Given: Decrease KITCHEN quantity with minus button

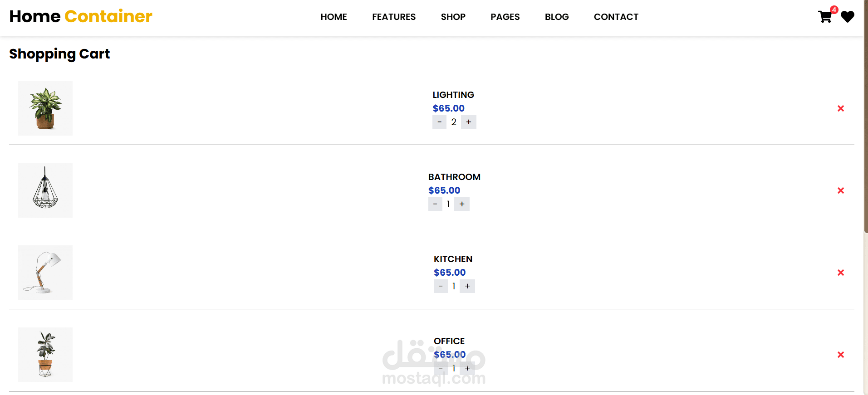Looking at the screenshot, I should tap(441, 286).
